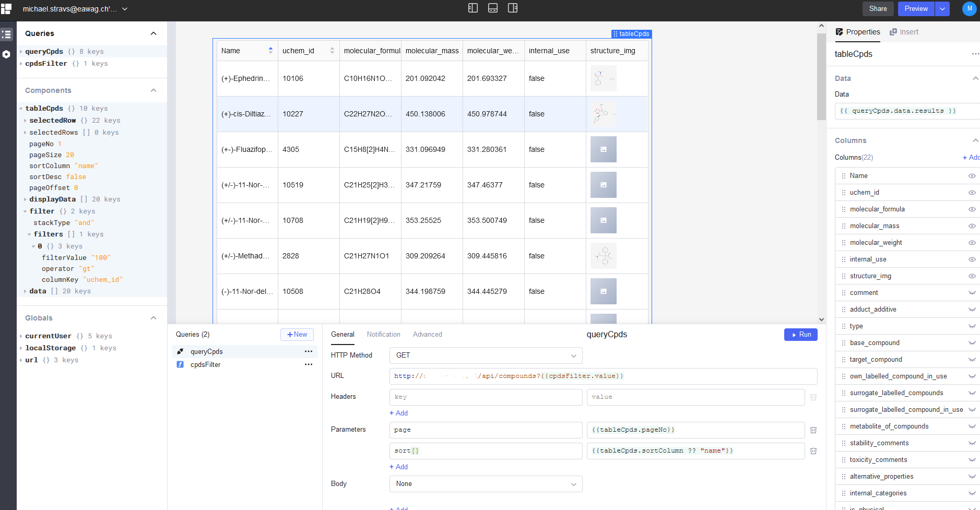The height and width of the screenshot is (510, 980).
Task: Select the State panel icon in sidebar
Action: (x=7, y=34)
